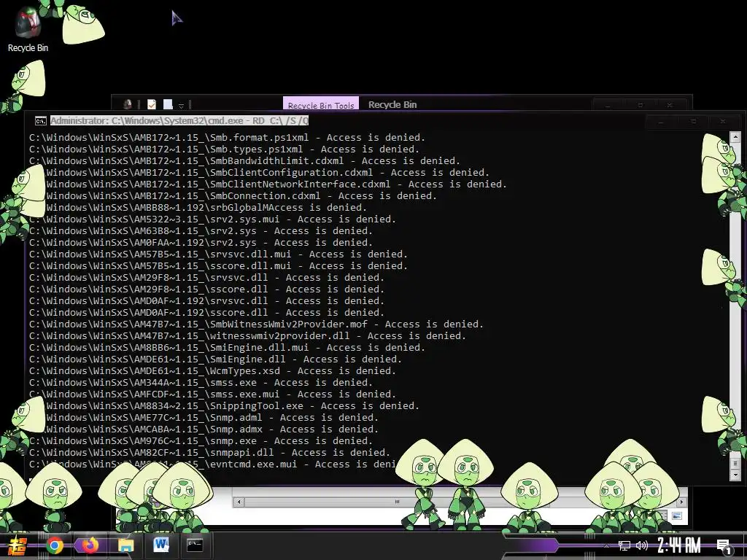Click the 2:44 AM taskbar clock

679,545
